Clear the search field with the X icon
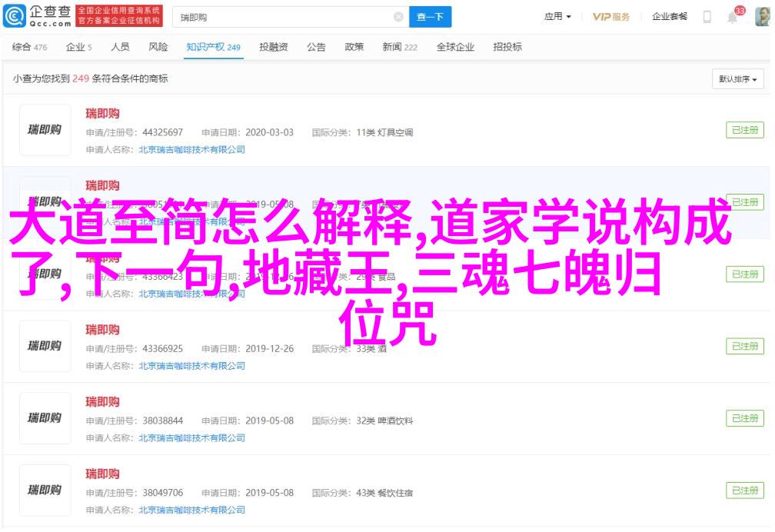This screenshot has height=532, width=775. [x=398, y=18]
